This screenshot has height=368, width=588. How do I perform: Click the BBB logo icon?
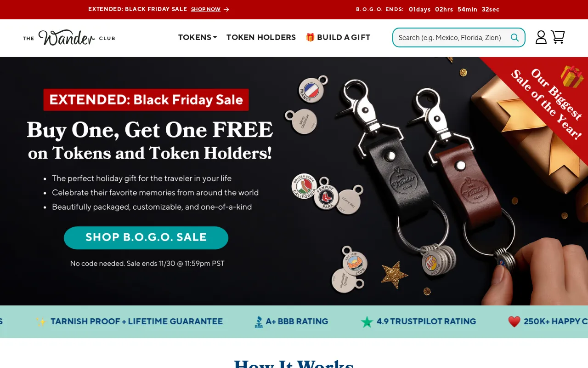click(x=259, y=322)
